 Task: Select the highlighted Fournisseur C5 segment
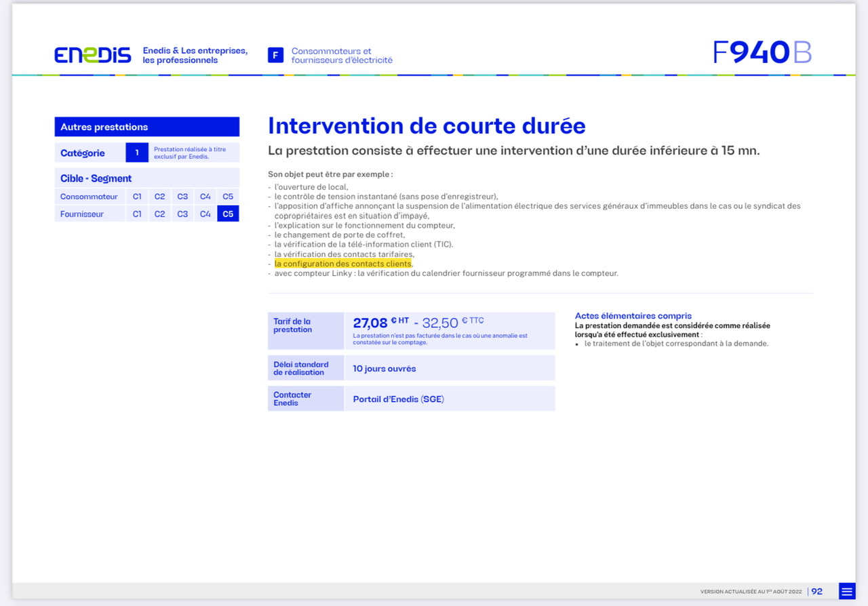(x=228, y=214)
